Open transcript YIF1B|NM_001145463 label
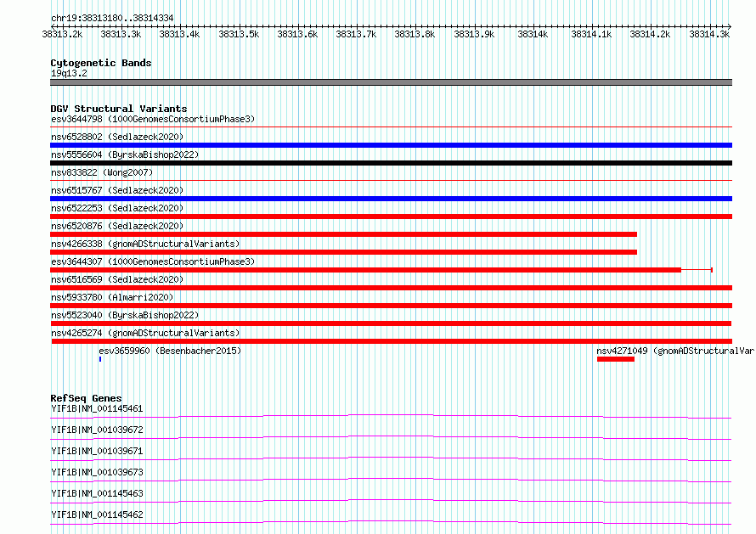Screen dimensions: 756x534 click(97, 493)
